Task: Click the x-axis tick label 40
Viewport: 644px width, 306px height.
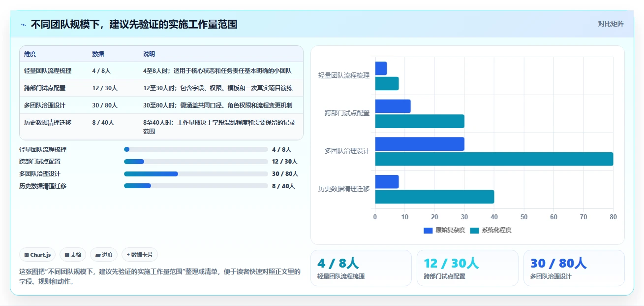Action: click(494, 217)
